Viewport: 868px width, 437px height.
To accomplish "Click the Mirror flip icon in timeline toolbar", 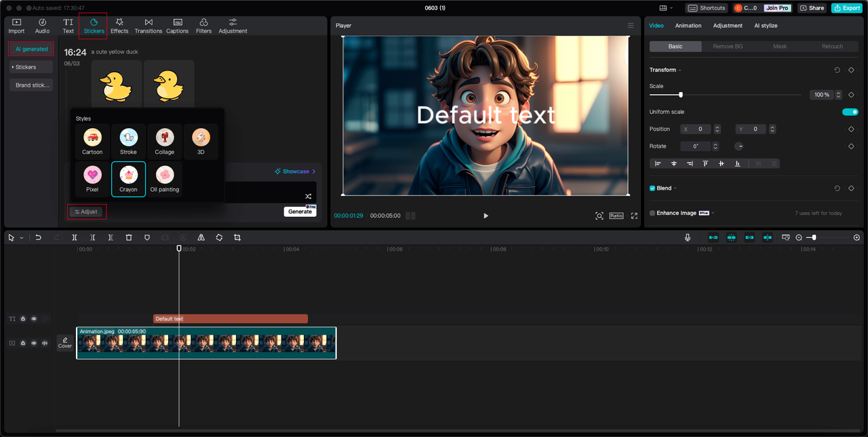I will click(201, 238).
